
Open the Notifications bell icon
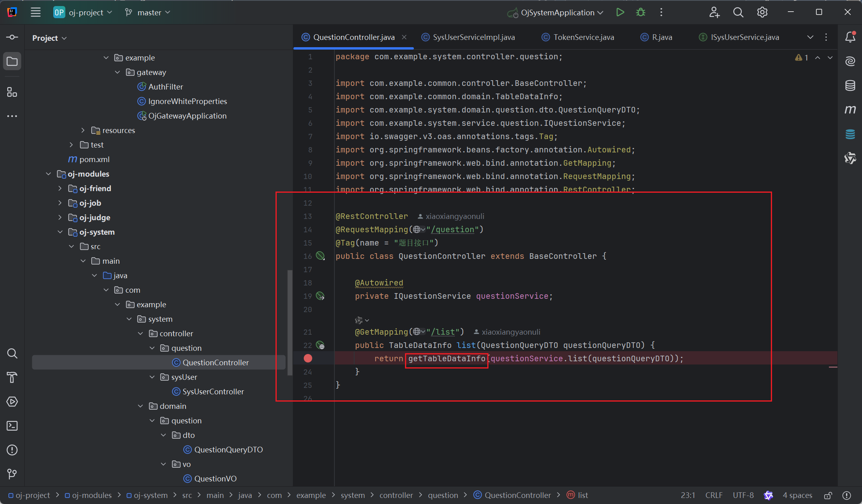[x=850, y=37]
